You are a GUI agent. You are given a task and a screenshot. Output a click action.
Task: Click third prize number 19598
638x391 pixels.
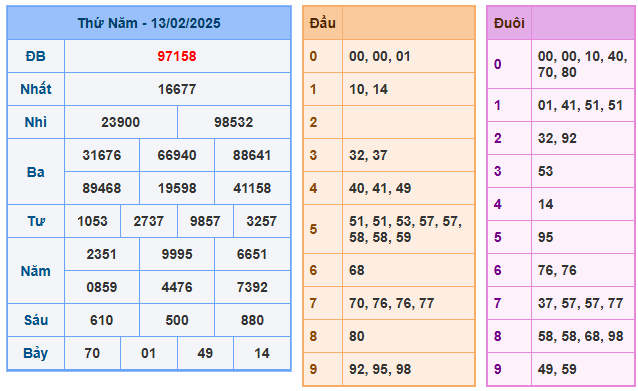coord(177,188)
